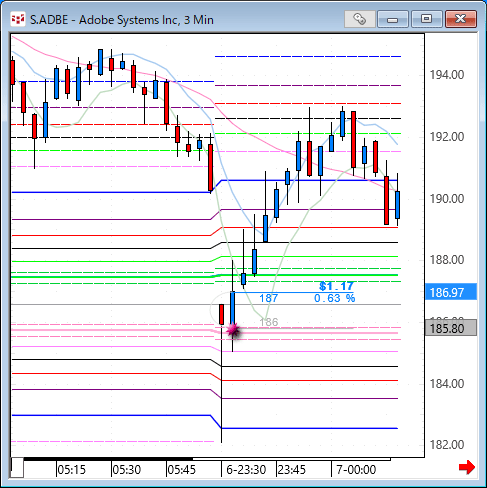This screenshot has height=488, width=487.
Task: Click the 0.63 % measurement value
Action: pyautogui.click(x=335, y=298)
